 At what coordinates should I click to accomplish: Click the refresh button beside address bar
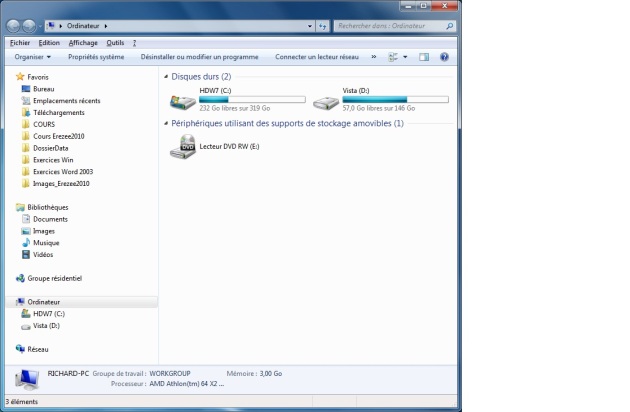(x=323, y=26)
